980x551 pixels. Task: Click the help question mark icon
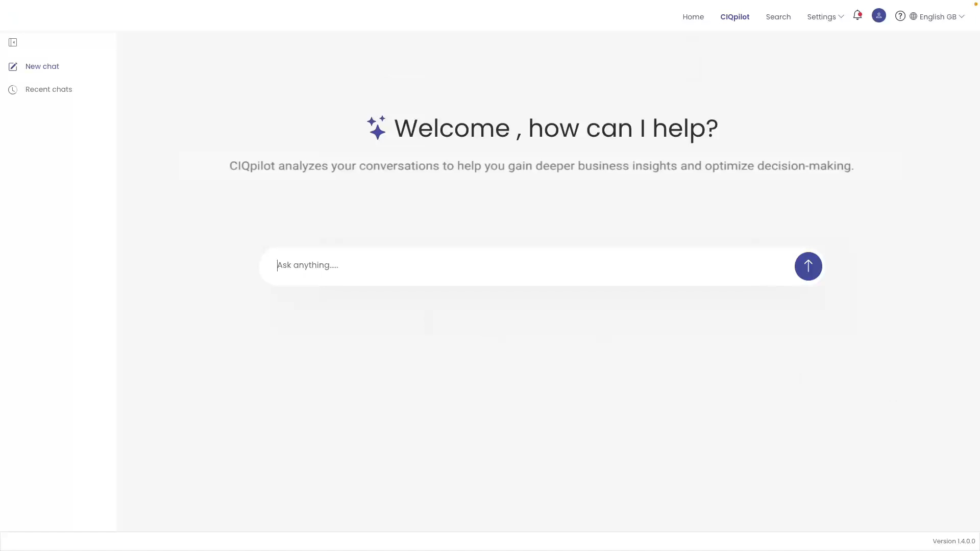point(900,16)
